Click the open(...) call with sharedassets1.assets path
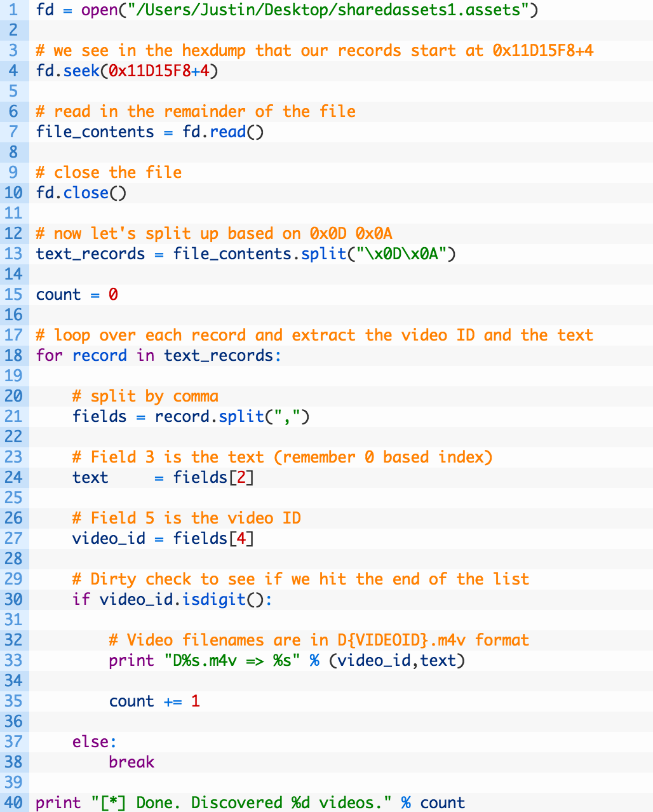 pos(309,10)
